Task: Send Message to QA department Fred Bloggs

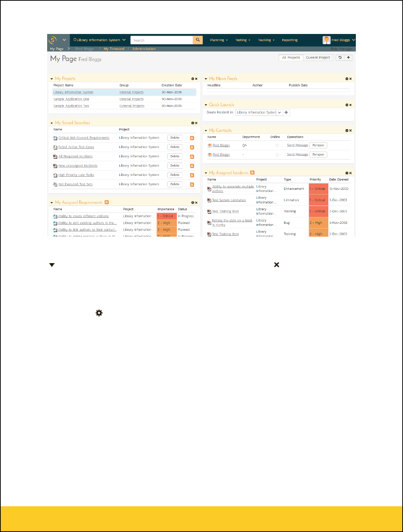Action: (x=298, y=145)
